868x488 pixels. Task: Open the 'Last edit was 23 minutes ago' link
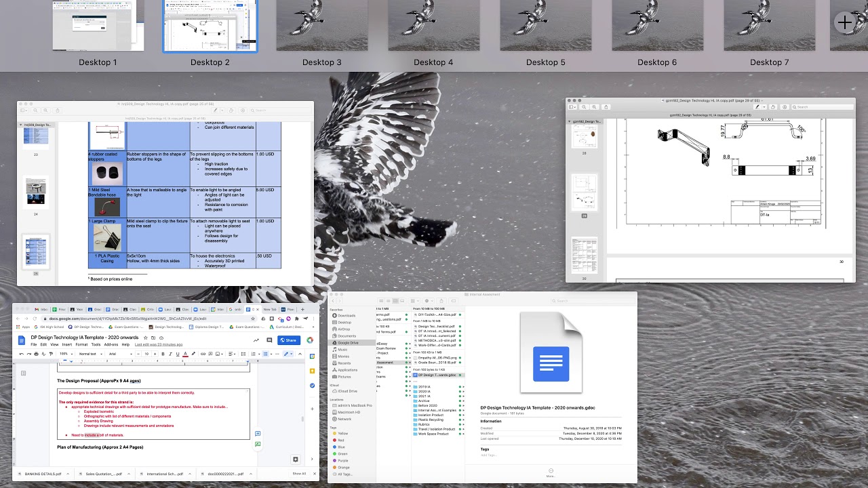click(159, 344)
